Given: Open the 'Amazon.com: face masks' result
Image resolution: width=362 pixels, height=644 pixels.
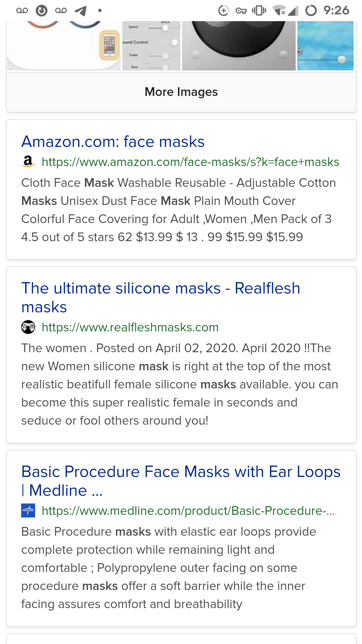Looking at the screenshot, I should (113, 142).
